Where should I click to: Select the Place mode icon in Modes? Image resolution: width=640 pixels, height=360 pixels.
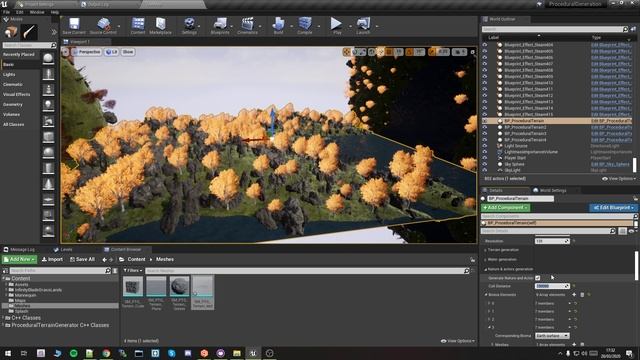pos(11,32)
